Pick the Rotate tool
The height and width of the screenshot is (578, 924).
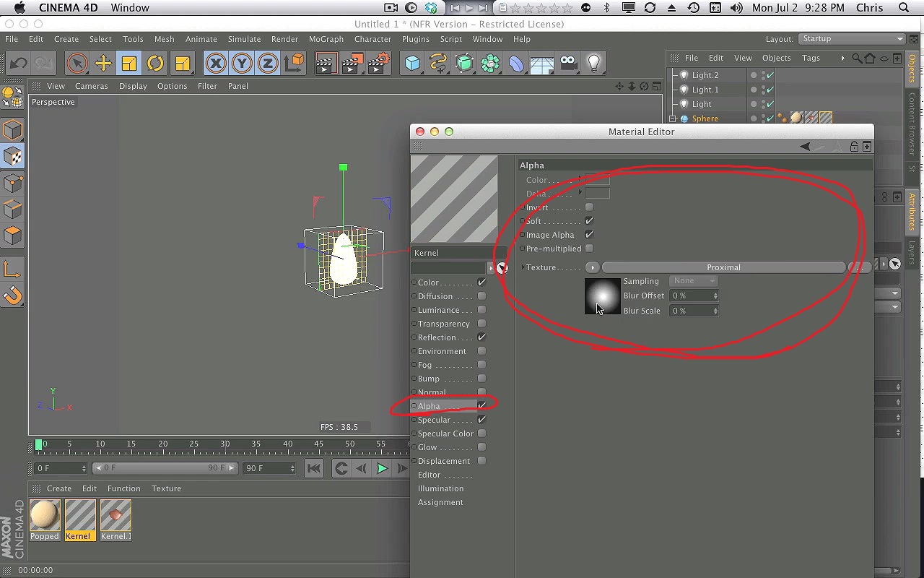pos(155,64)
